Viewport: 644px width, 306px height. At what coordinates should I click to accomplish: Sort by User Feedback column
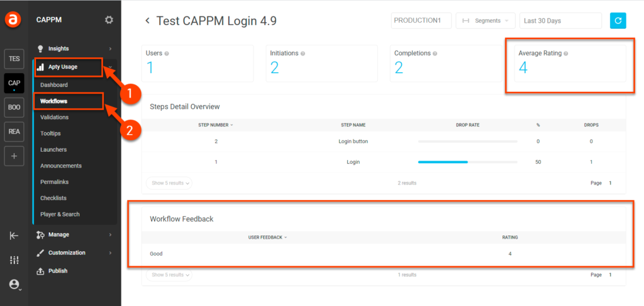click(267, 237)
